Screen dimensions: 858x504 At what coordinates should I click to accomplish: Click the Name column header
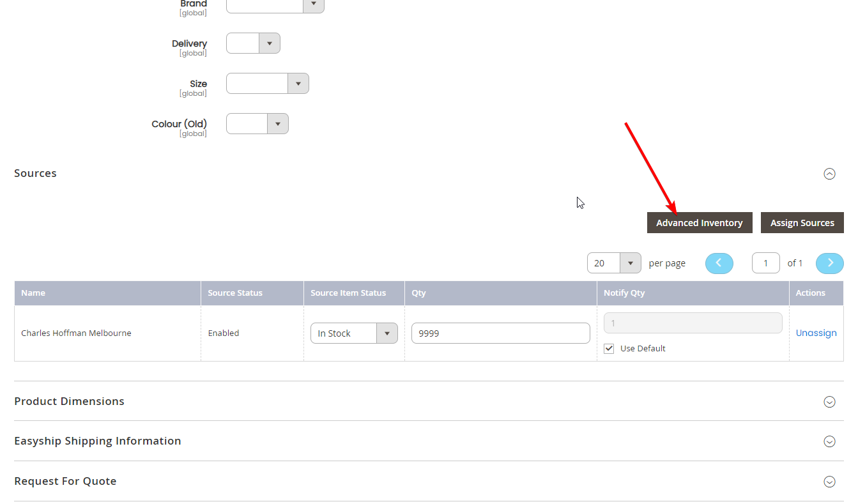click(x=107, y=293)
